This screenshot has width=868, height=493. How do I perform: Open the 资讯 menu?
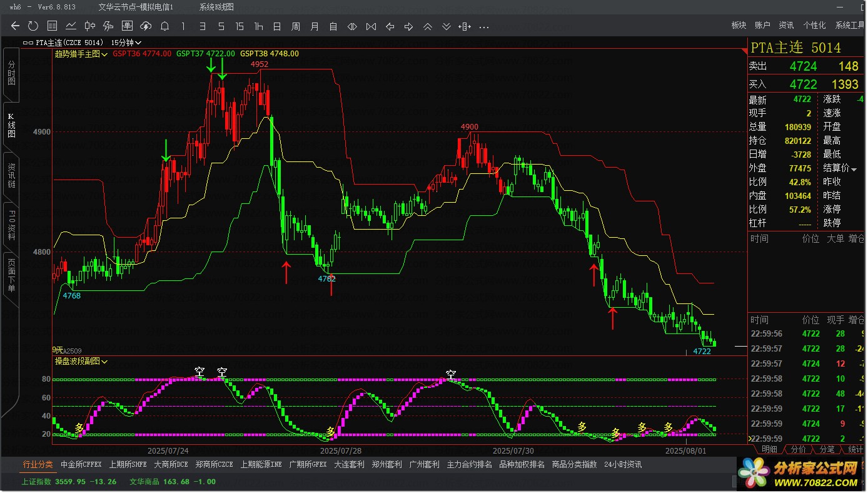(786, 25)
